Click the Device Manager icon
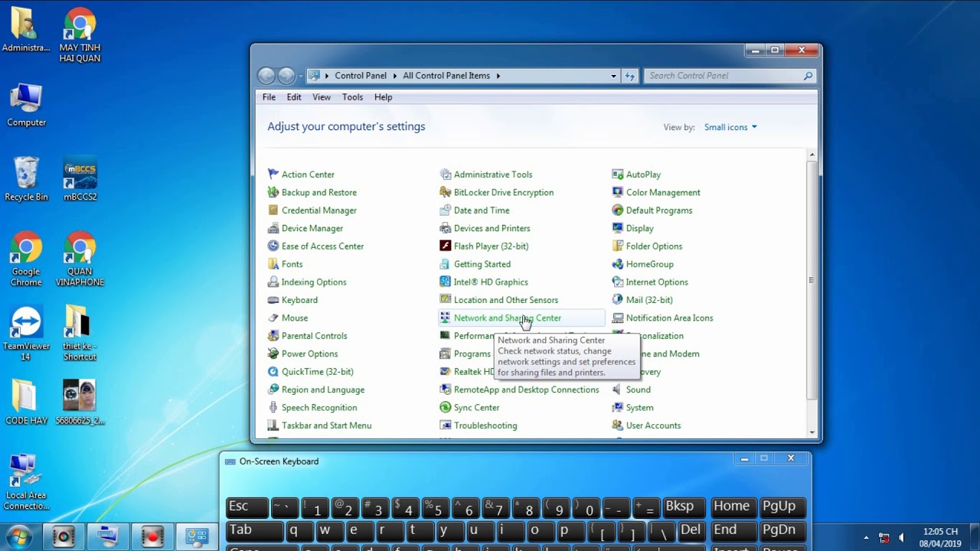 (273, 228)
